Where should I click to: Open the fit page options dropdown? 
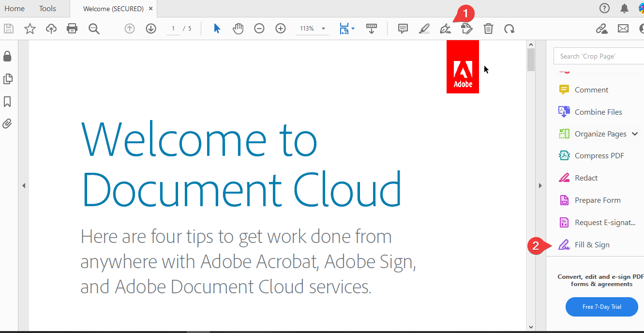[353, 29]
